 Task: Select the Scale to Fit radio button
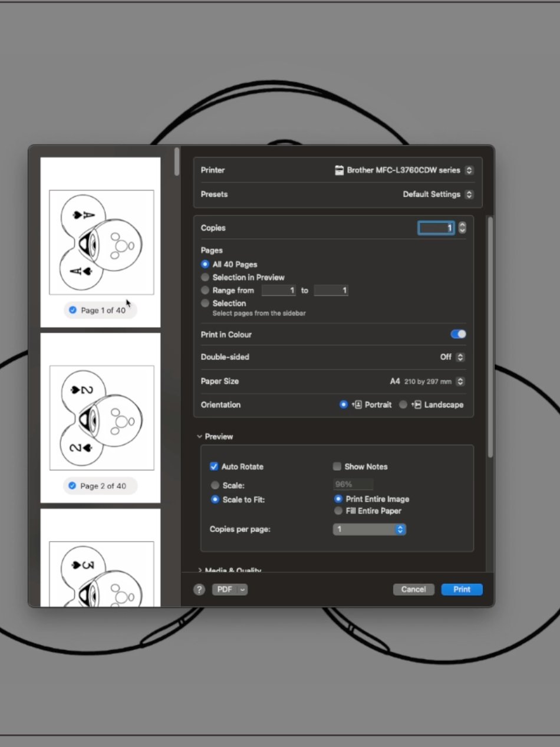215,499
